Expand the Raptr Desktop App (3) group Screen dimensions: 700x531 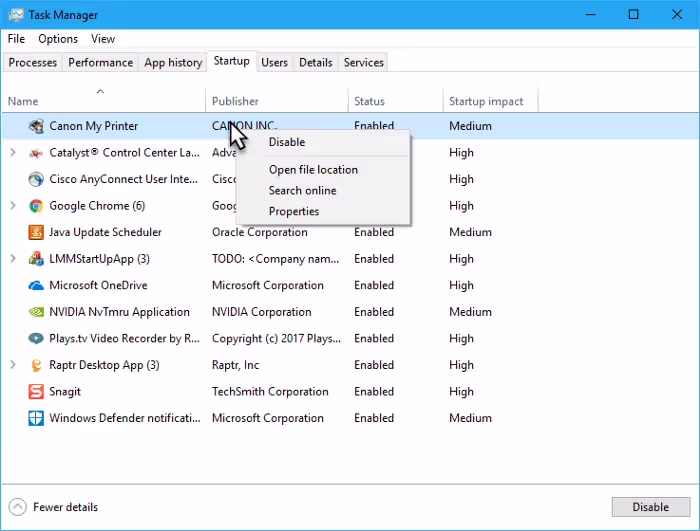click(x=13, y=365)
